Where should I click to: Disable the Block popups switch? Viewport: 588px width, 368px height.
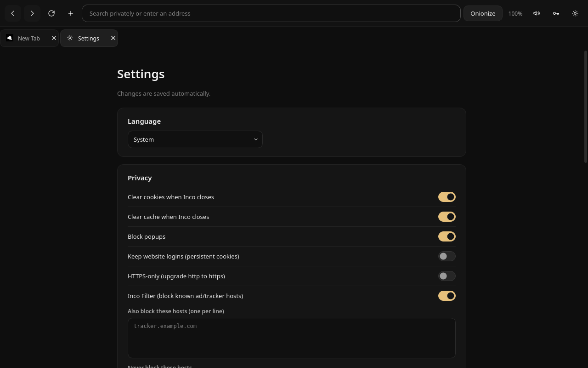pos(447,236)
